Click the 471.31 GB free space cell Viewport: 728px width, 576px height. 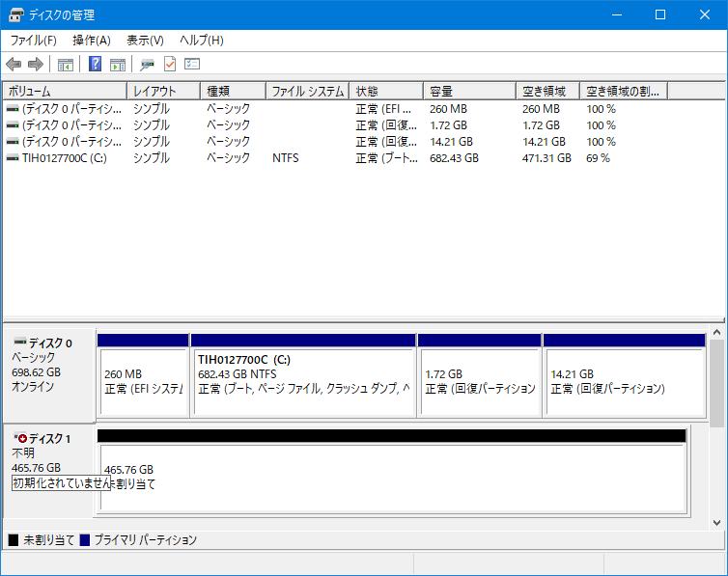pyautogui.click(x=546, y=158)
